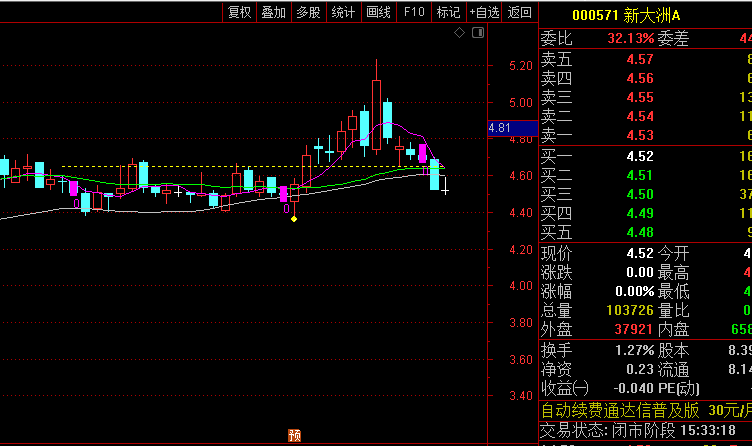Click the 卖三 price 4.55

point(640,97)
